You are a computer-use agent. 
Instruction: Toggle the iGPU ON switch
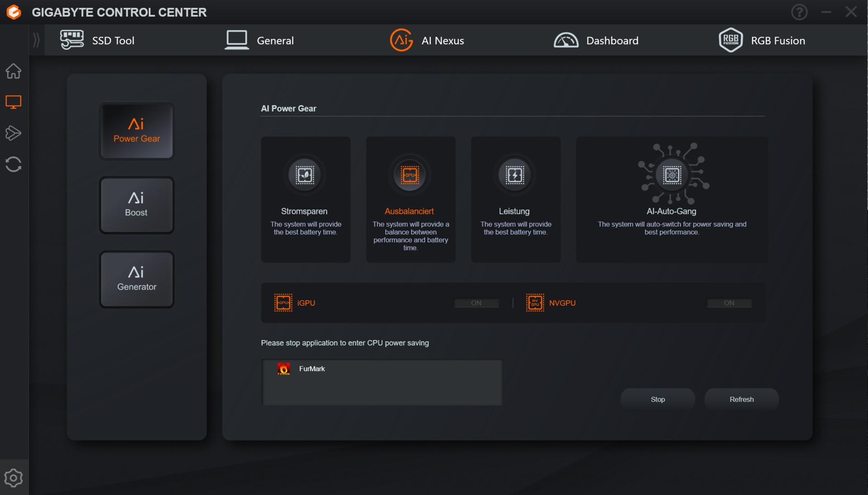point(476,303)
